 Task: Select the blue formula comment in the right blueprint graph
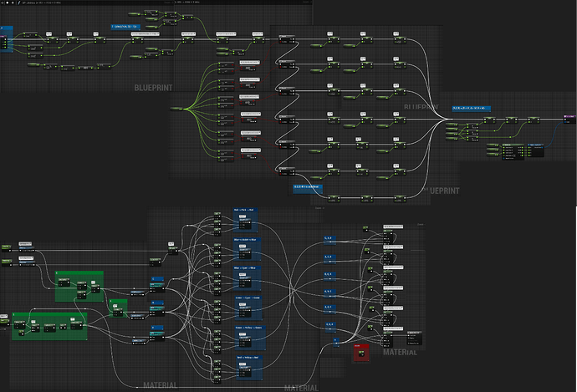click(471, 109)
